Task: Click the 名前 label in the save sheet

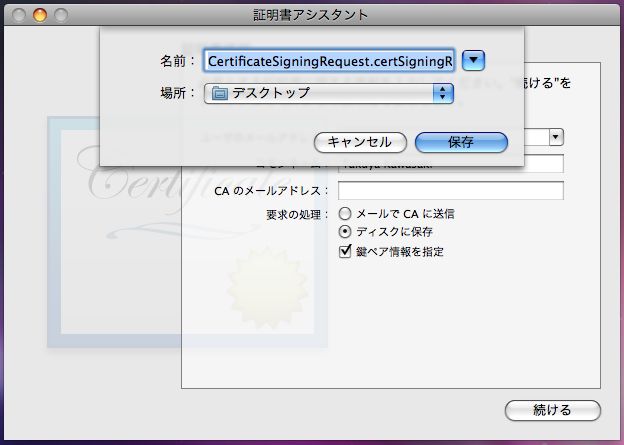Action: (177, 61)
